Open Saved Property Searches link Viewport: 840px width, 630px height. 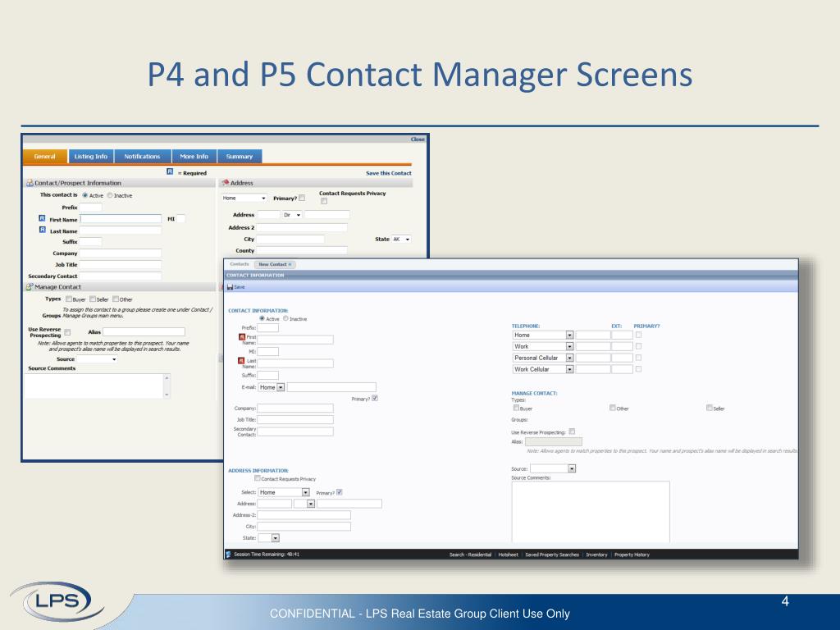point(552,555)
